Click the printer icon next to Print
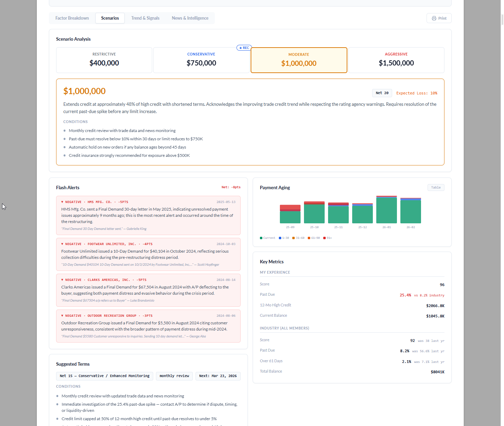504x426 pixels. click(434, 18)
